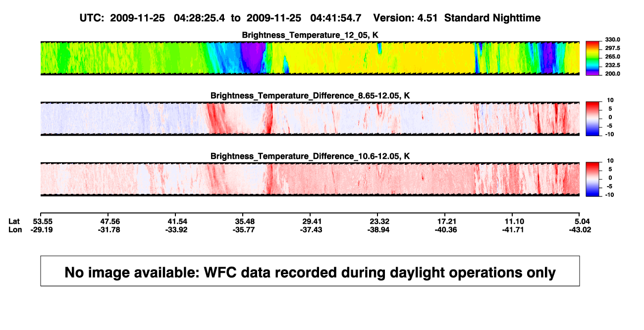Click the latitude value '35.48'
Image resolution: width=644 pixels, height=330 pixels.
(245, 221)
